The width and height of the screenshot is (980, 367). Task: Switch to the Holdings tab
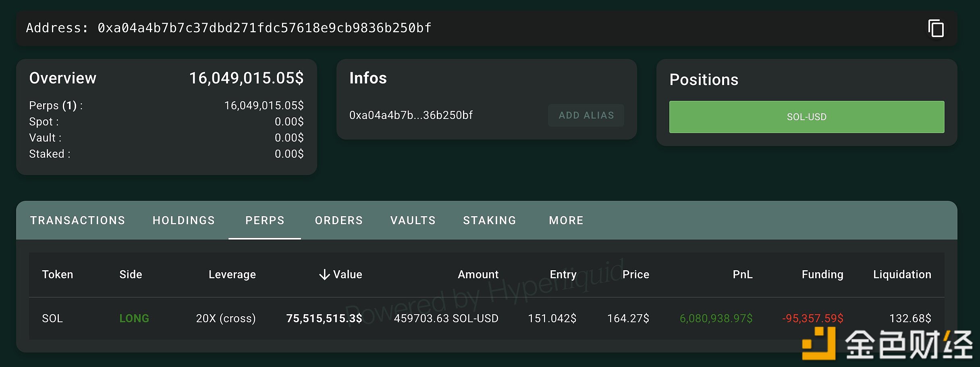point(184,220)
